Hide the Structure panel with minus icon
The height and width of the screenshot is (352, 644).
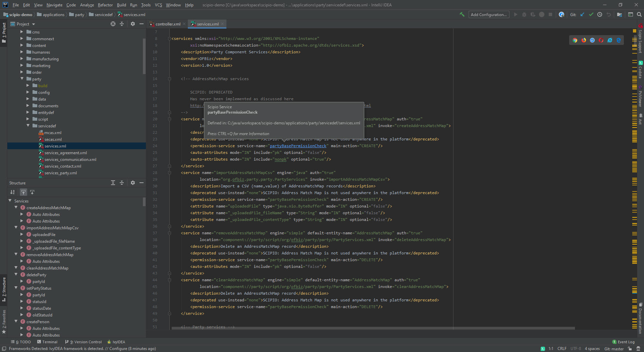(142, 183)
